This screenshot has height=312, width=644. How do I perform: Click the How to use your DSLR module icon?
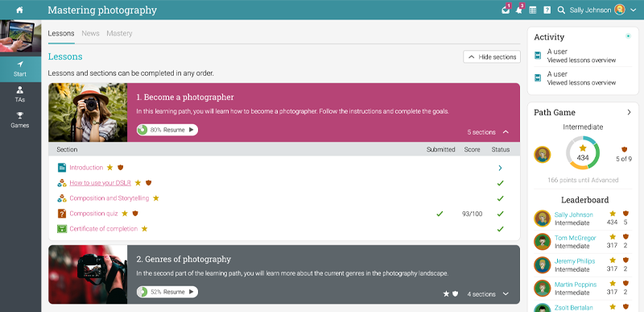[x=62, y=183]
